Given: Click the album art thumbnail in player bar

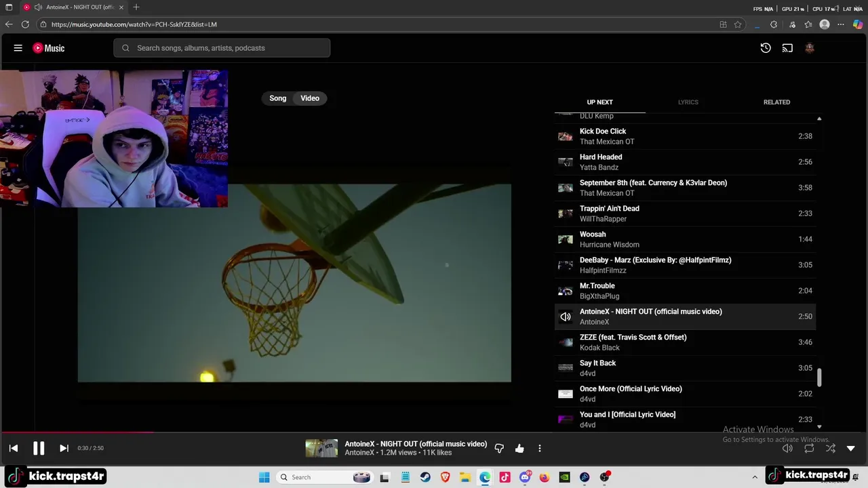Looking at the screenshot, I should coord(321,448).
